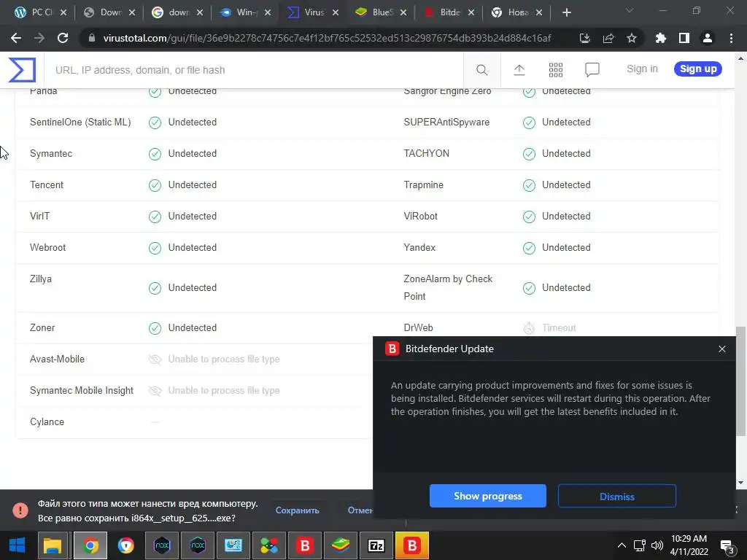Open the notification center icon

tap(727, 546)
